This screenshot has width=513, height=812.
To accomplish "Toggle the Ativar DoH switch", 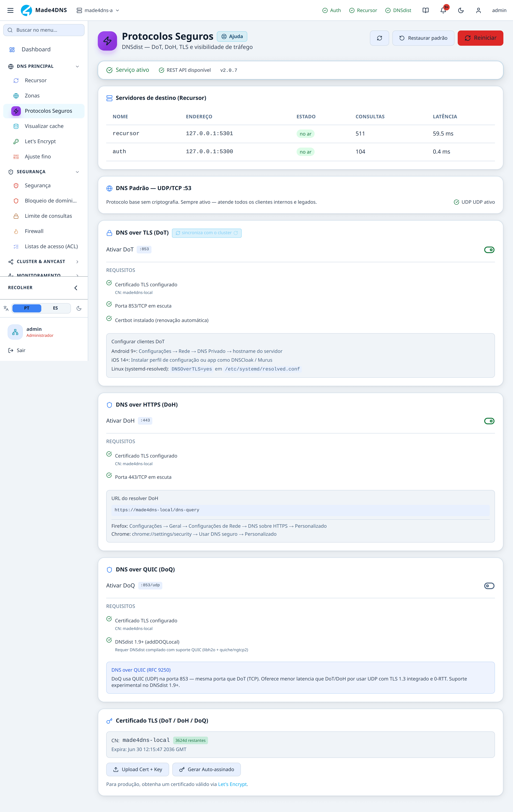I will 489,421.
